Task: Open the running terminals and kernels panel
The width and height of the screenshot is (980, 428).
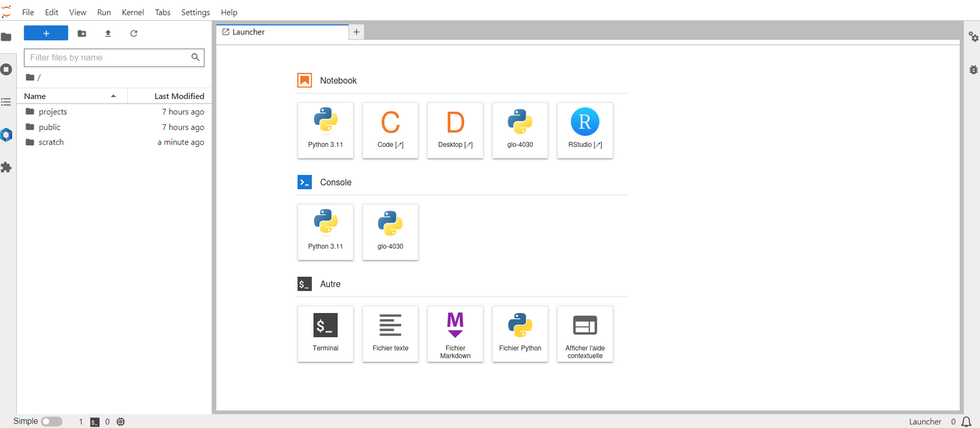Action: coord(7,69)
